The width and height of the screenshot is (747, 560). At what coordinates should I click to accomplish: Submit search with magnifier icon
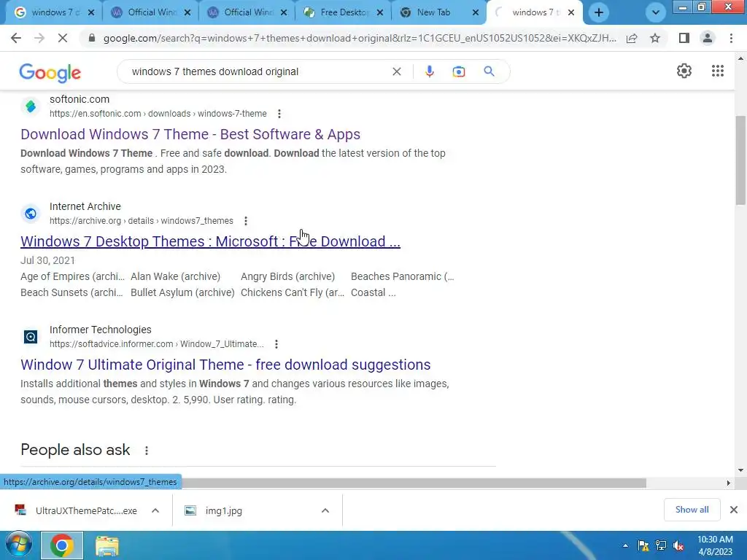point(489,71)
